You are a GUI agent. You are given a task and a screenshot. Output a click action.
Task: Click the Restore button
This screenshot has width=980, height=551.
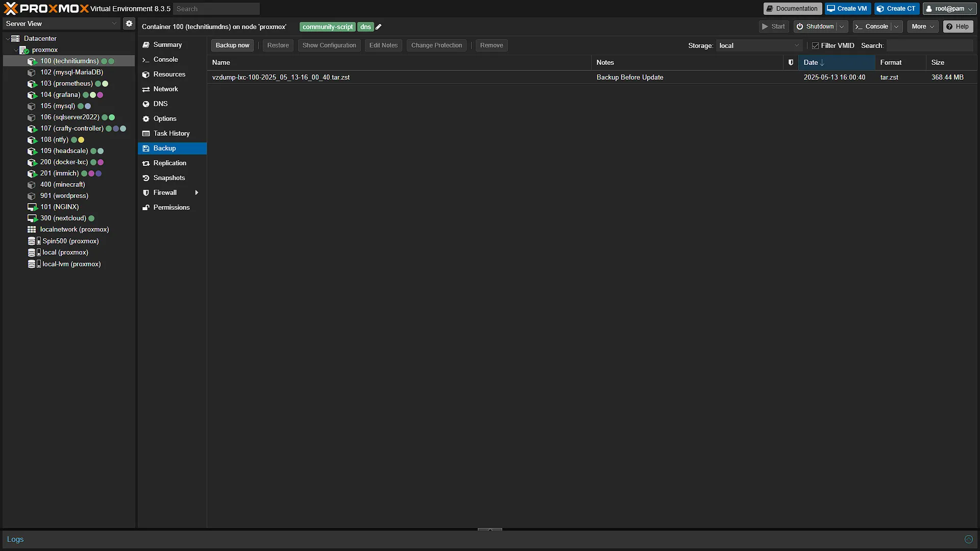tap(278, 45)
